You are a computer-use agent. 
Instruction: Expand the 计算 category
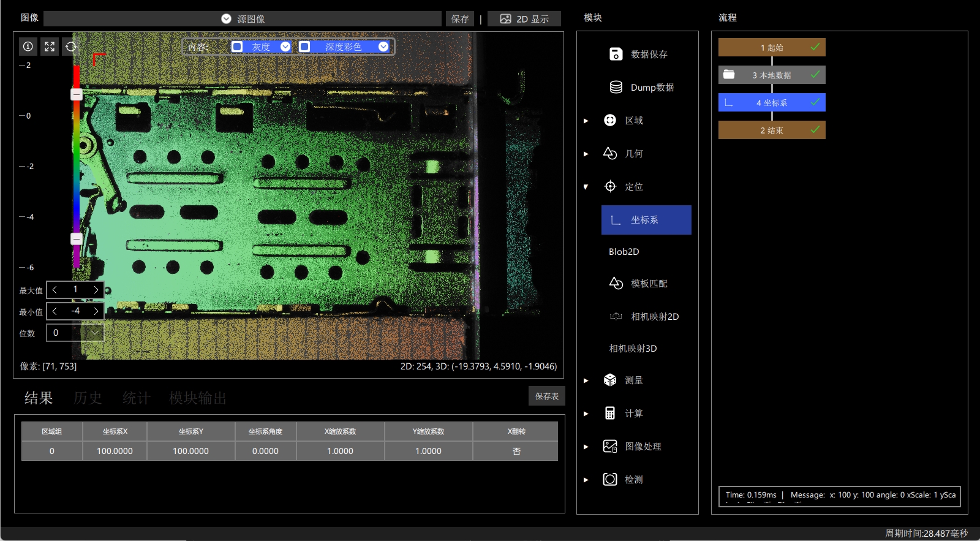[x=586, y=414]
